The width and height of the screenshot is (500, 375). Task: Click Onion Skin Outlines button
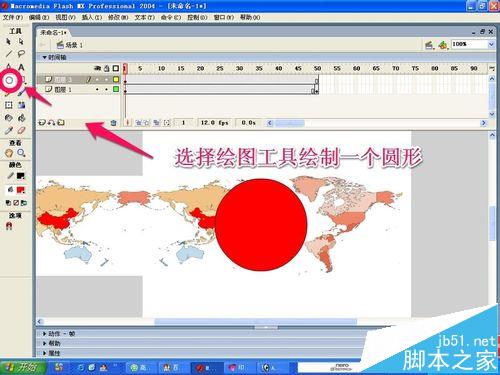pyautogui.click(x=147, y=123)
